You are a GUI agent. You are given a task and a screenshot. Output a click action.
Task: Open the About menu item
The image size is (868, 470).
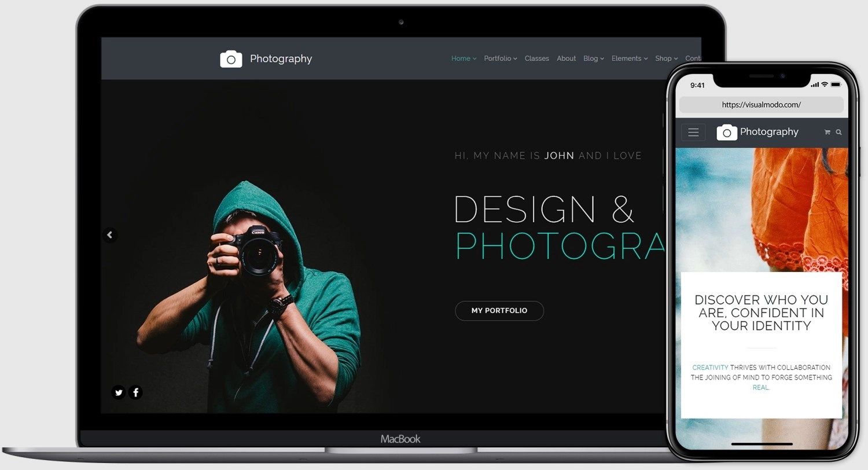click(566, 58)
